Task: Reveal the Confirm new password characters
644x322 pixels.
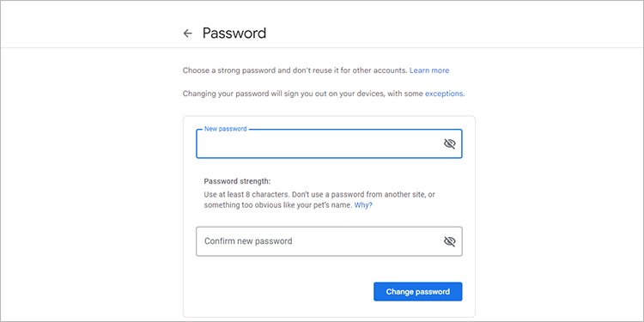Action: point(450,241)
